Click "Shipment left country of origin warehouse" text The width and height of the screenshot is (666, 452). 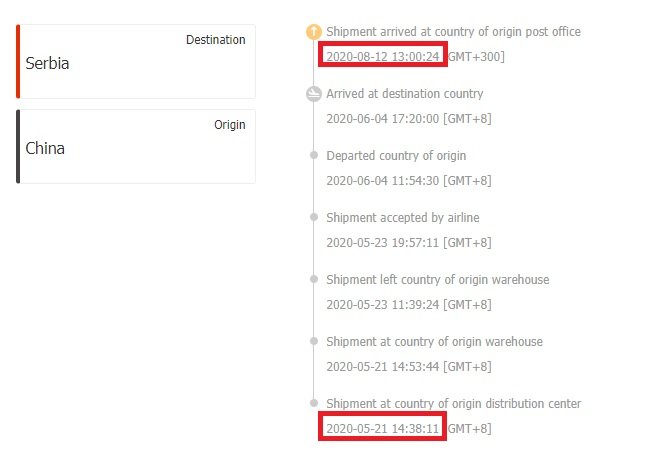[x=437, y=280]
